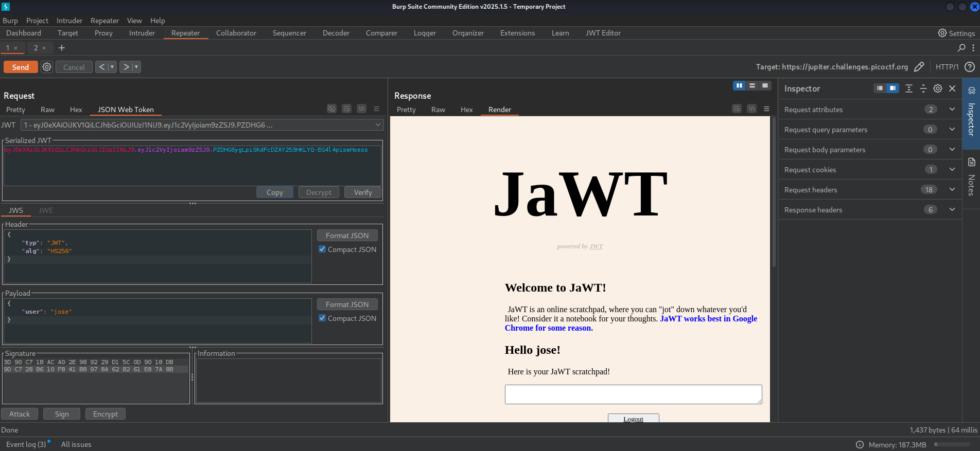Screen dimensions: 980x451
Task: Add a new Repeater tab with plus
Action: pyautogui.click(x=62, y=48)
